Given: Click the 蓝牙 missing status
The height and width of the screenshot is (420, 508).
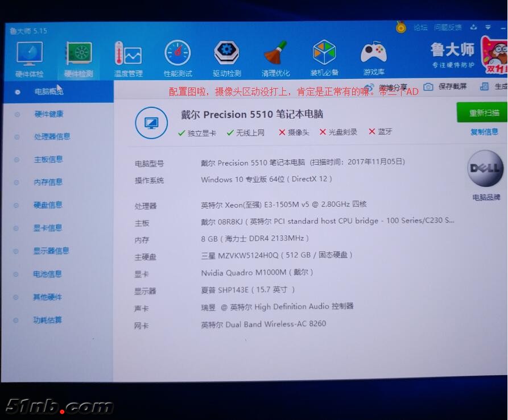Looking at the screenshot, I should coord(381,132).
